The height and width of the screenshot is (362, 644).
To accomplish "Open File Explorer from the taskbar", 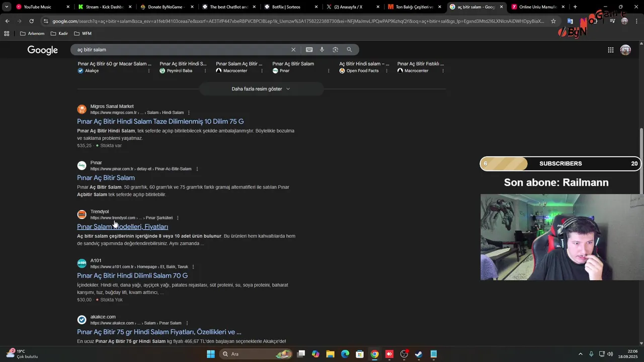I will click(330, 354).
